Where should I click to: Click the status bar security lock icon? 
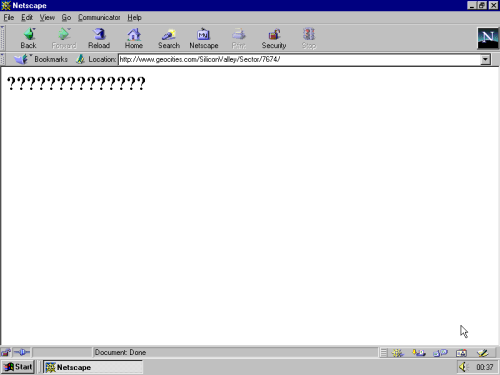tap(6, 352)
